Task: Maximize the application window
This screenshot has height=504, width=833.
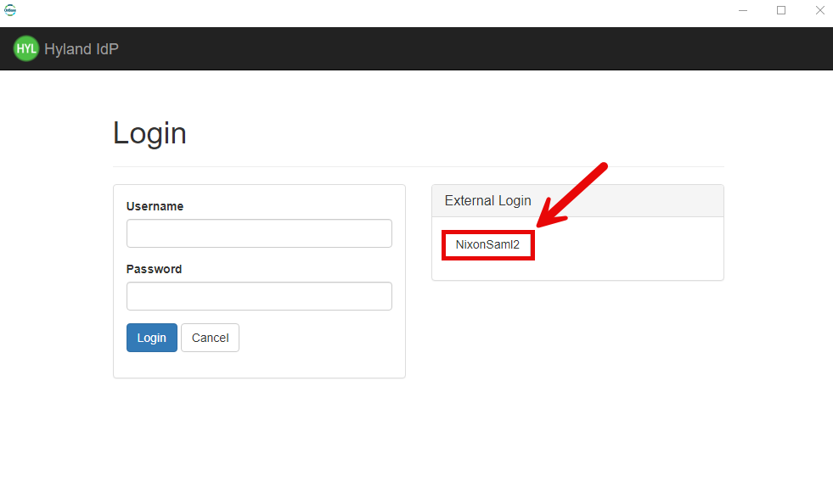Action: click(781, 10)
